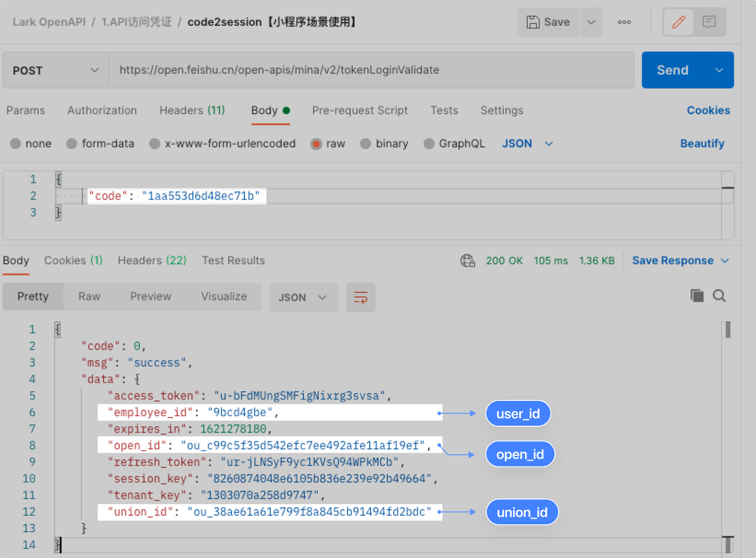Click the globe network info icon

tap(468, 260)
